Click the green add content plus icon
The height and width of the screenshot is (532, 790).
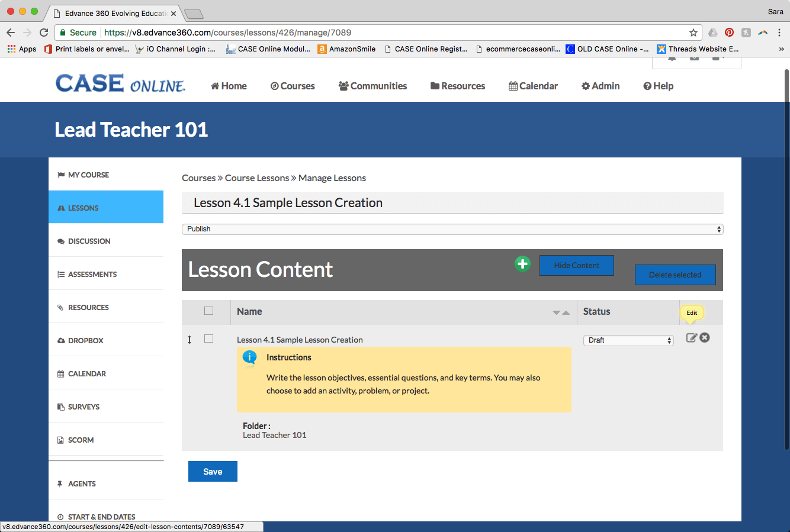coord(522,264)
